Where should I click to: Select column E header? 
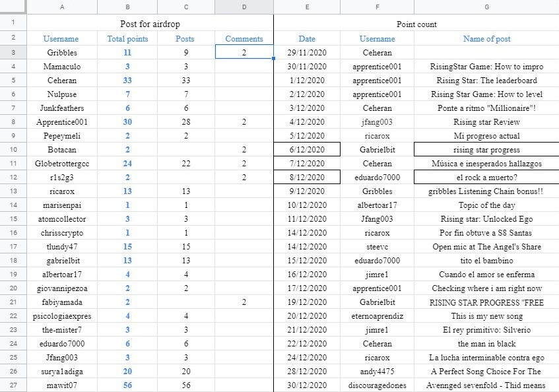(x=307, y=7)
